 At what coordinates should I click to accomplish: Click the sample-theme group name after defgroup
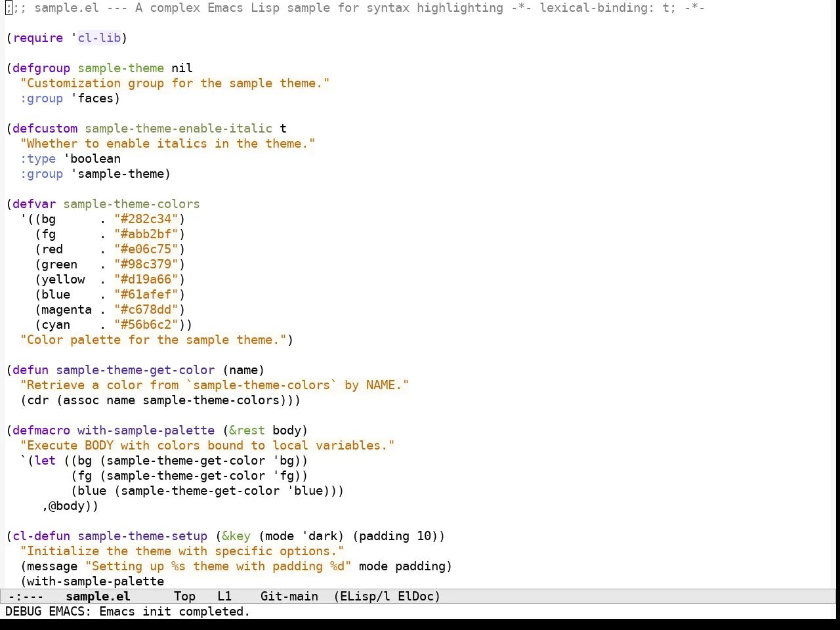(121, 68)
